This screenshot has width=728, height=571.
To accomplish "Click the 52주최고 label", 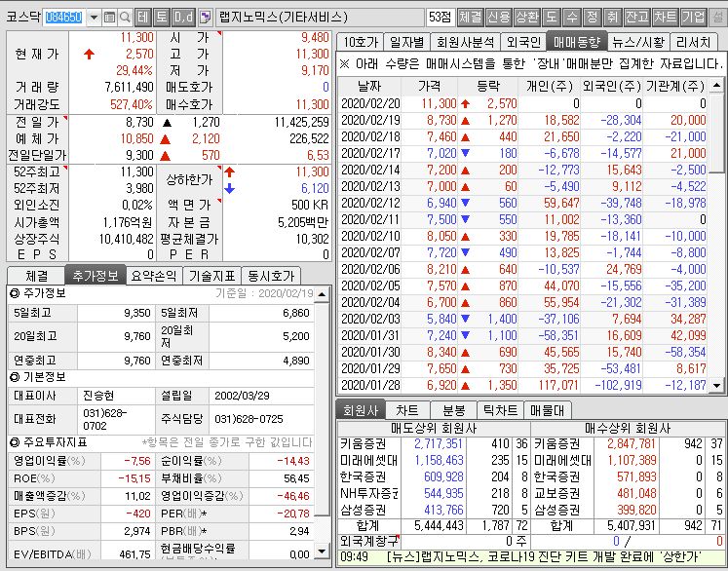I will tap(37, 171).
